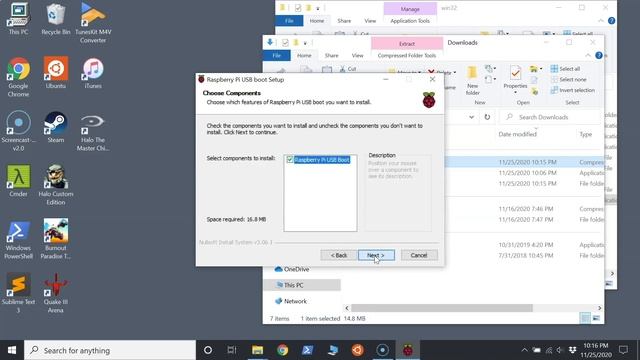Viewport: 640px width, 360px height.
Task: Open File tab in Downloads window
Action: (x=276, y=56)
